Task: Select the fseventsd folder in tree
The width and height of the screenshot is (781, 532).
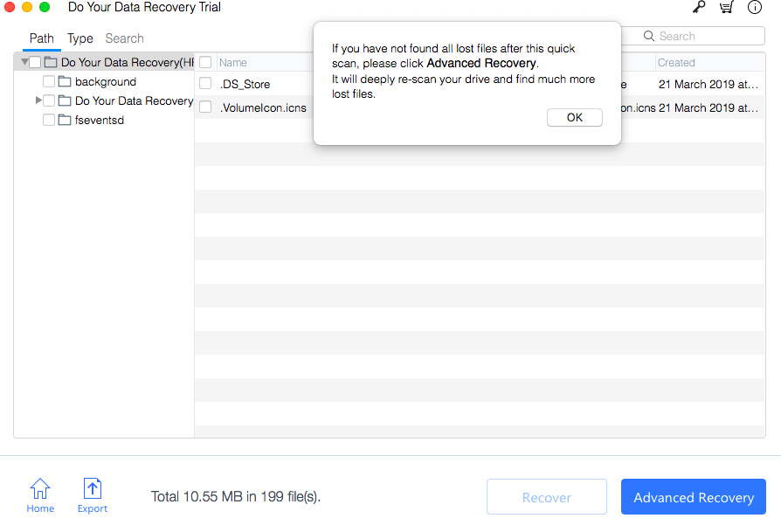Action: 100,120
